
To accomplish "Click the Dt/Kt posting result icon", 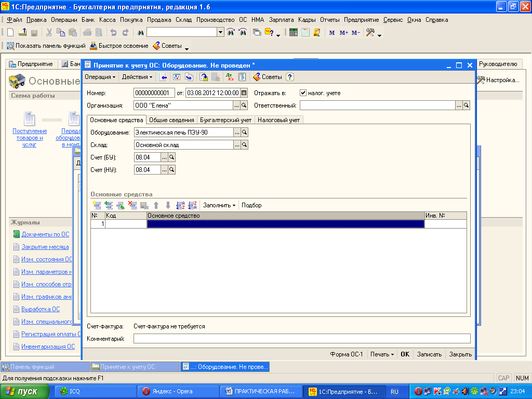I will (230, 77).
